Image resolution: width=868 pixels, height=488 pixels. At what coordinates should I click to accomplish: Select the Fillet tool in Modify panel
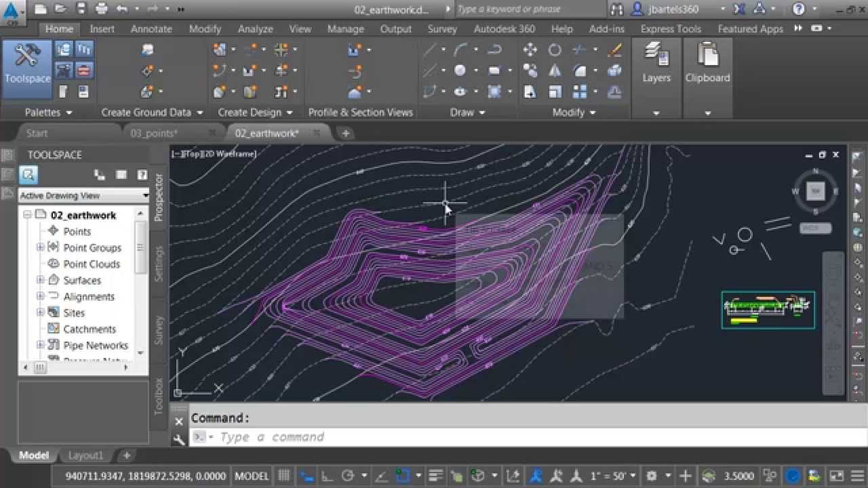tap(580, 70)
